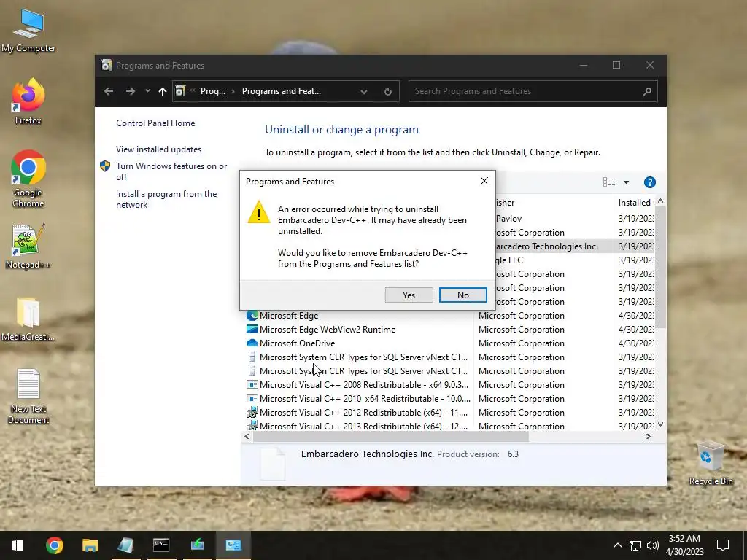Image resolution: width=747 pixels, height=560 pixels.
Task: Open the Windows Start menu
Action: tap(18, 545)
